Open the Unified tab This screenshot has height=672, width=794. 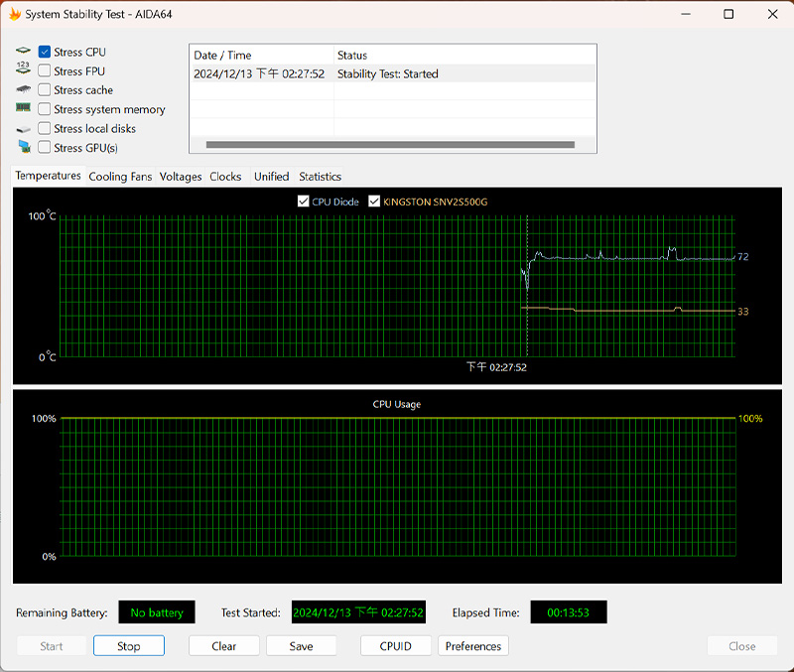coord(271,177)
